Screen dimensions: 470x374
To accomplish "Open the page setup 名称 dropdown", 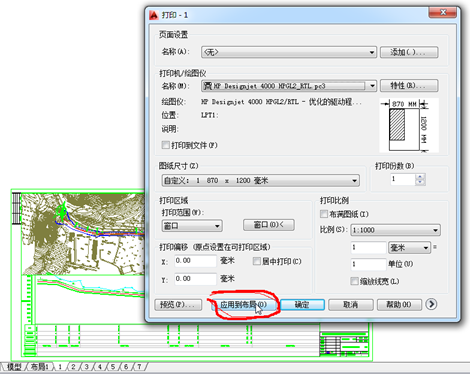I will [289, 52].
